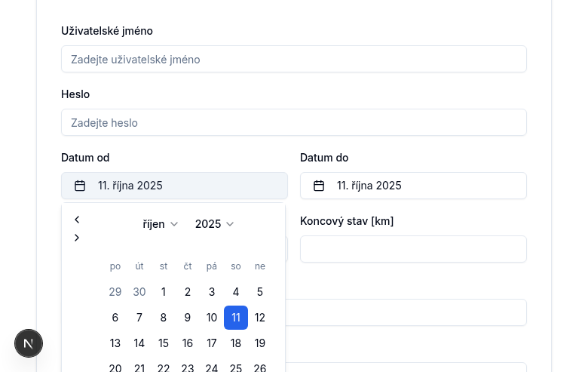This screenshot has width=588, height=372.
Task: Pick day 13 in the calendar
Action: [x=115, y=343]
